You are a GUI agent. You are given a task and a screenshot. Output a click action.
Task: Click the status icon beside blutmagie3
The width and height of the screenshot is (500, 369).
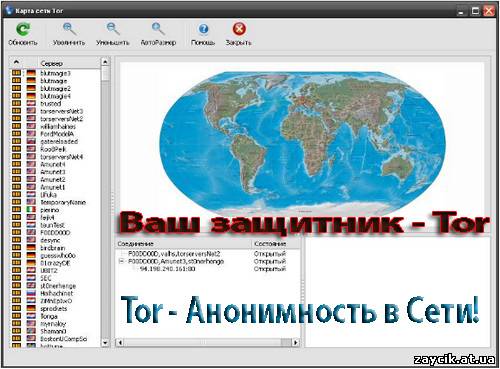16,73
